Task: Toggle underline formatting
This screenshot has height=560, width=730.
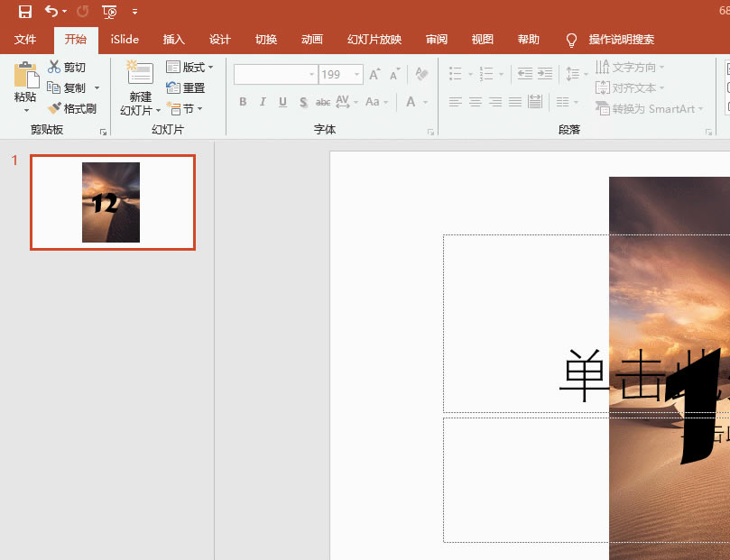Action: [x=282, y=102]
